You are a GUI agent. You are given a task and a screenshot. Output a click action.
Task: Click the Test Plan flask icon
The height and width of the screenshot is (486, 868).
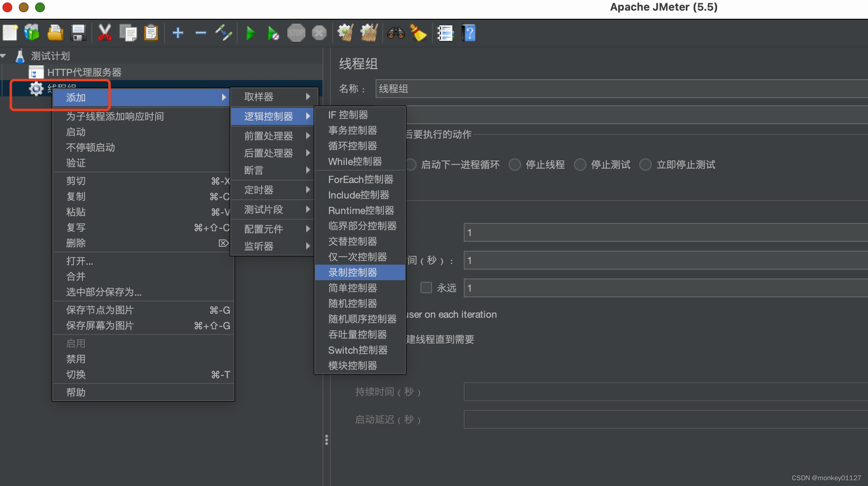20,56
